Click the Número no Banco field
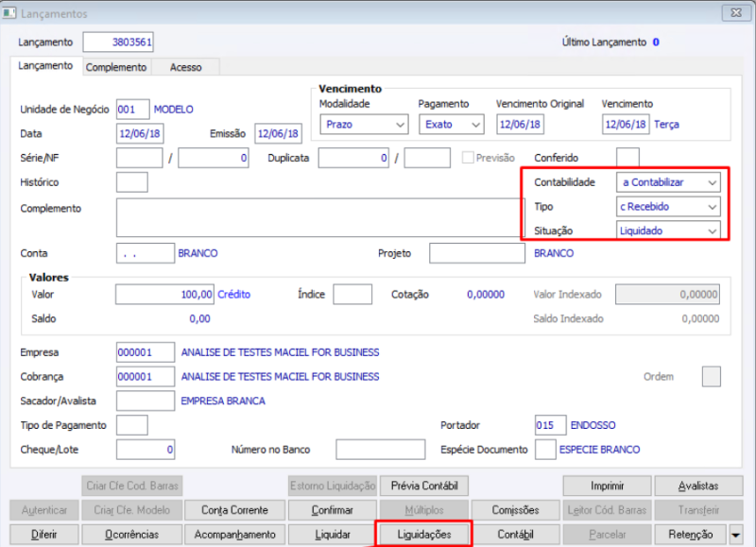The width and height of the screenshot is (756, 547). (381, 450)
